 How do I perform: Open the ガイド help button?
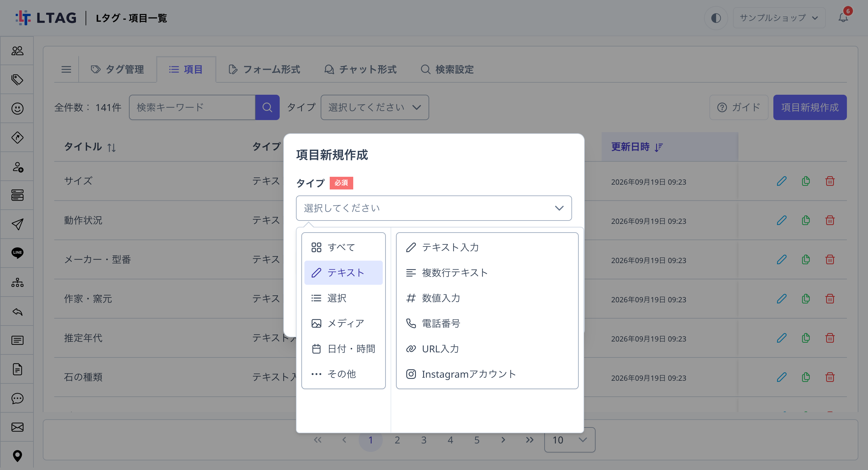[739, 107]
